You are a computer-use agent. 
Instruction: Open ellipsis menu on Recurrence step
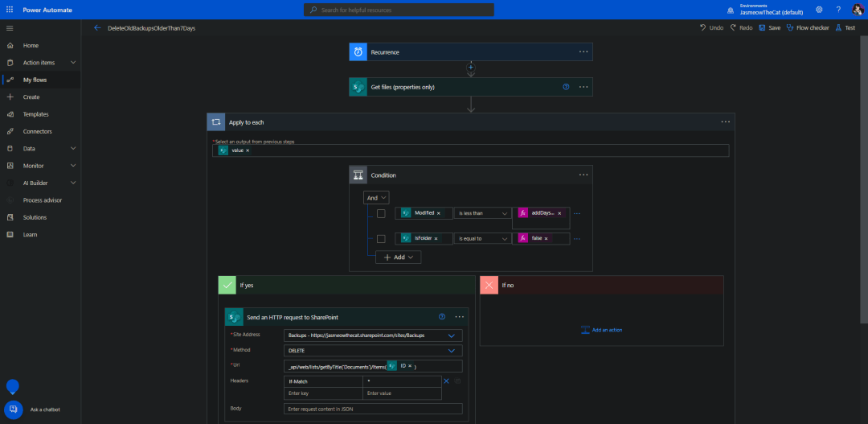(x=583, y=51)
